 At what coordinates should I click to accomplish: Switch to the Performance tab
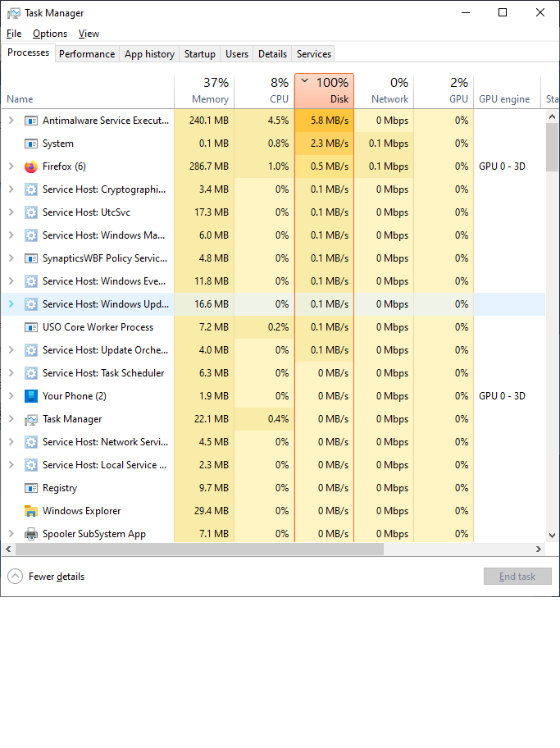tap(87, 54)
